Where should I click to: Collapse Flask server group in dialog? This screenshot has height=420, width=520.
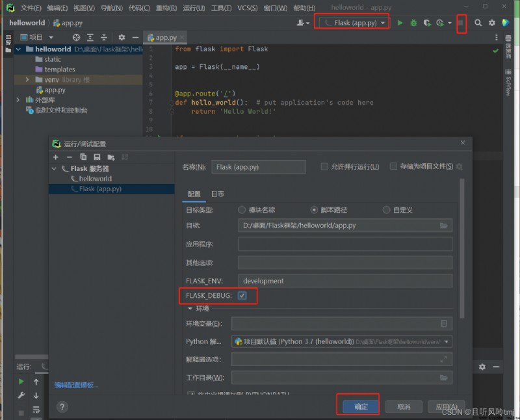54,168
